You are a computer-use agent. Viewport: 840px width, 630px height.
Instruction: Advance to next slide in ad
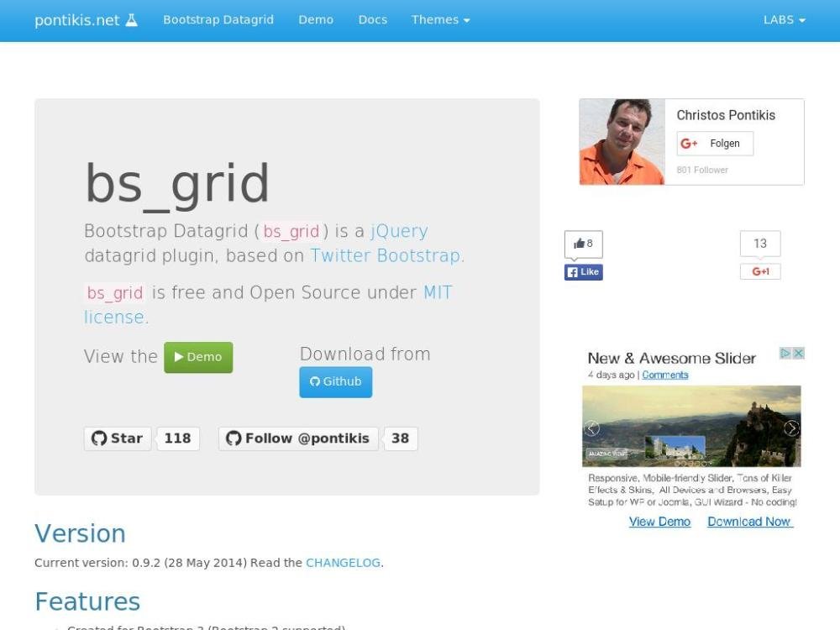pos(791,428)
